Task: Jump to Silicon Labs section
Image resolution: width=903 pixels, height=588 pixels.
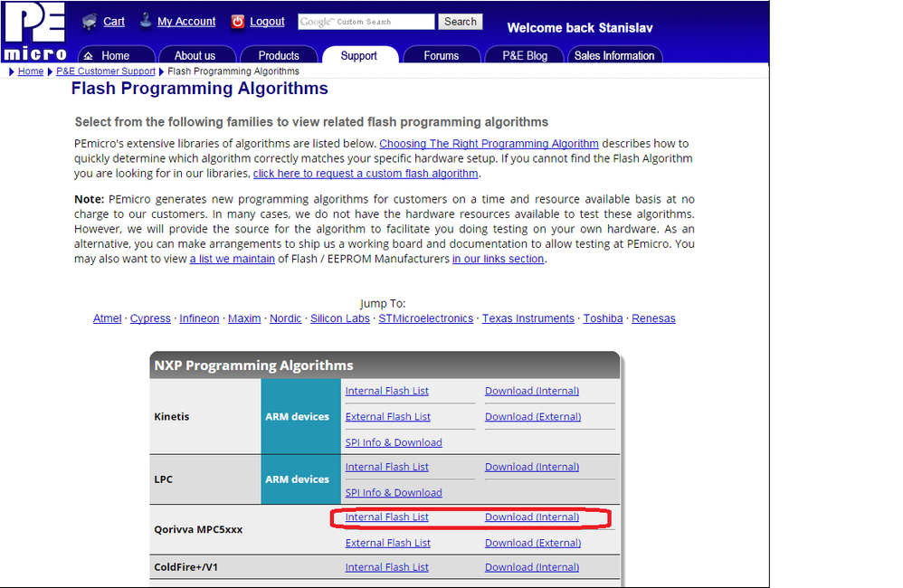Action: 340,318
